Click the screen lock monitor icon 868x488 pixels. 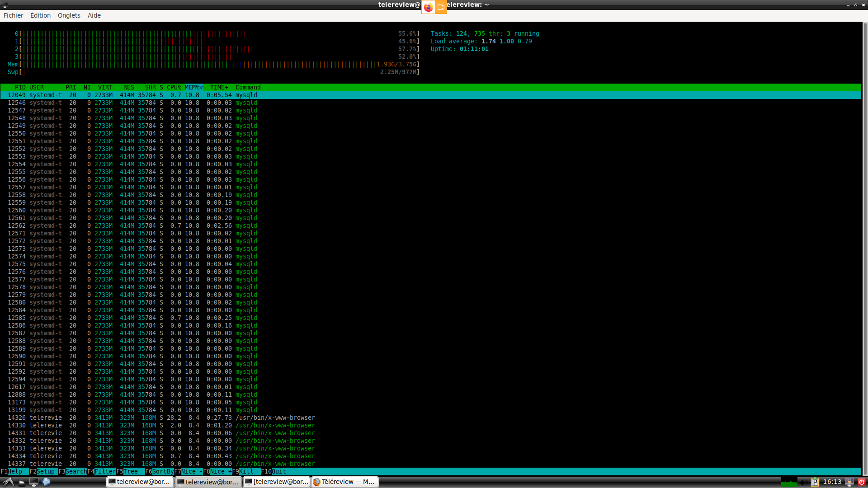pos(849,482)
